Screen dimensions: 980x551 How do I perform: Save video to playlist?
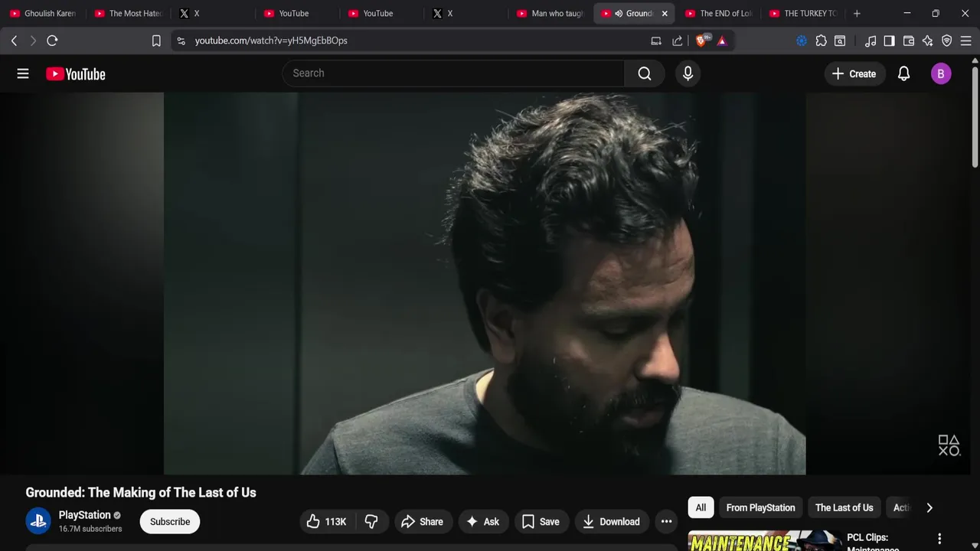pyautogui.click(x=541, y=522)
